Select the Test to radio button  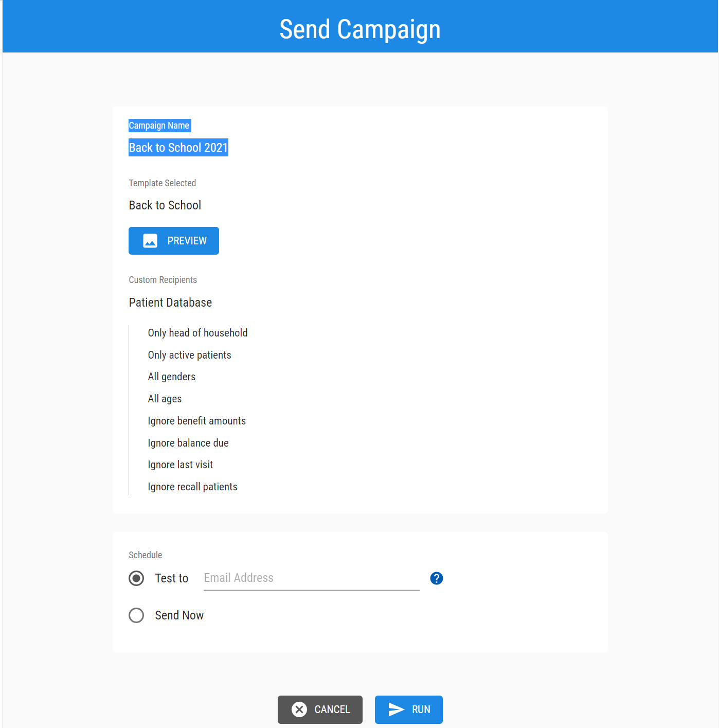click(136, 578)
